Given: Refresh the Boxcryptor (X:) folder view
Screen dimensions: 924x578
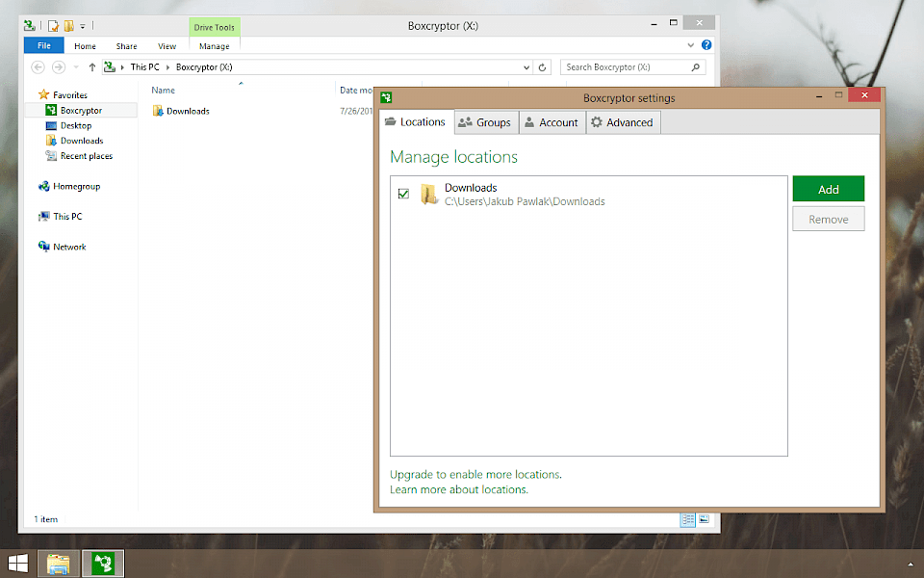Looking at the screenshot, I should [542, 67].
